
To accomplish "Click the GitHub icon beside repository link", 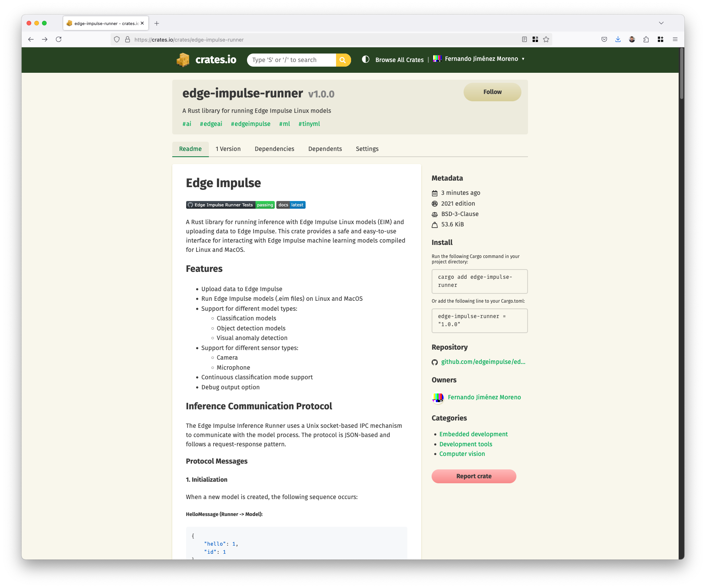I will (x=435, y=362).
